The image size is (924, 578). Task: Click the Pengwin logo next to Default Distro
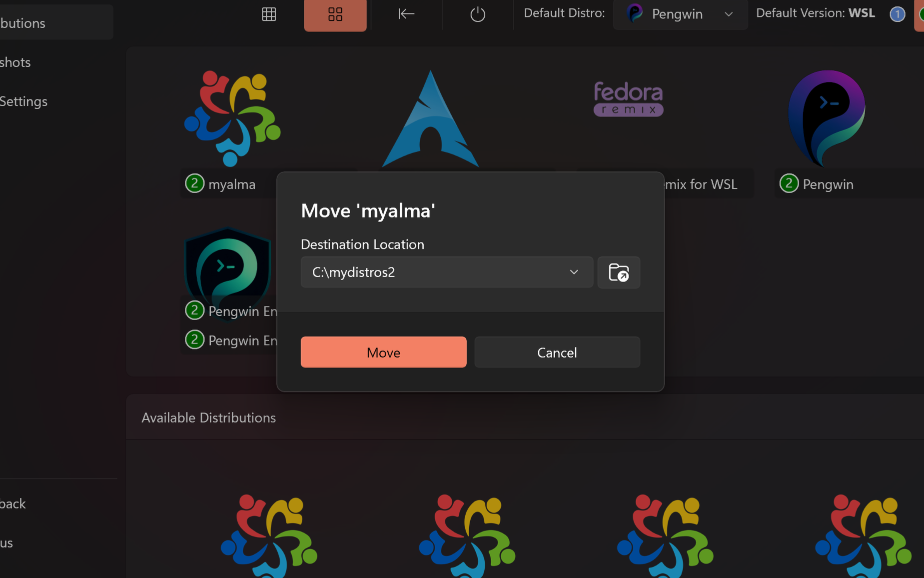(x=634, y=13)
